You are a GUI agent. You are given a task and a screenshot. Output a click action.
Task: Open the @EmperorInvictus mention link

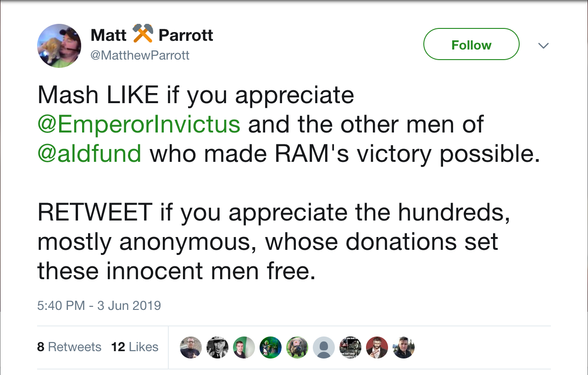[x=139, y=124]
